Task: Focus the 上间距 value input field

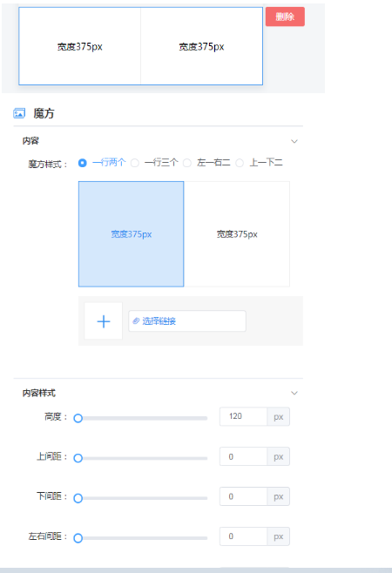Action: point(243,456)
